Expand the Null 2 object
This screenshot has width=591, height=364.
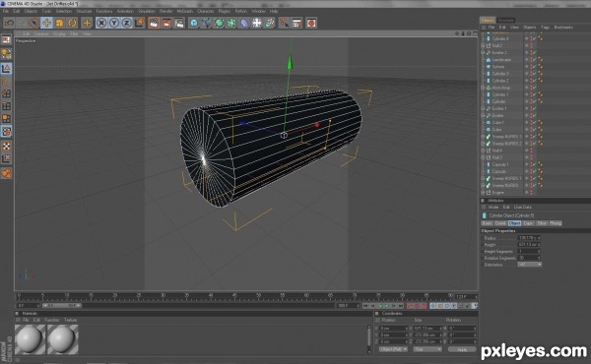click(483, 45)
